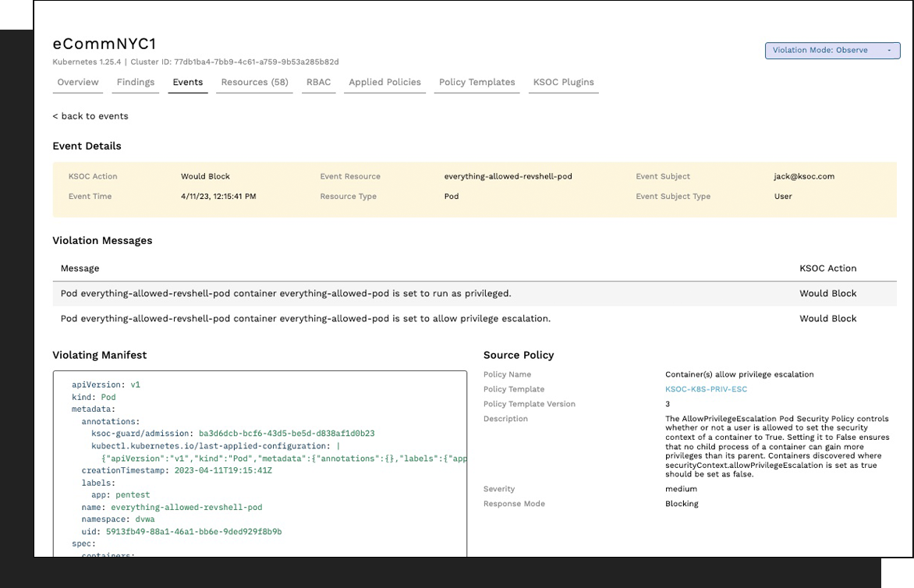This screenshot has height=588, width=914.
Task: Click the ksoc-guard/admission annotation line
Action: [233, 434]
